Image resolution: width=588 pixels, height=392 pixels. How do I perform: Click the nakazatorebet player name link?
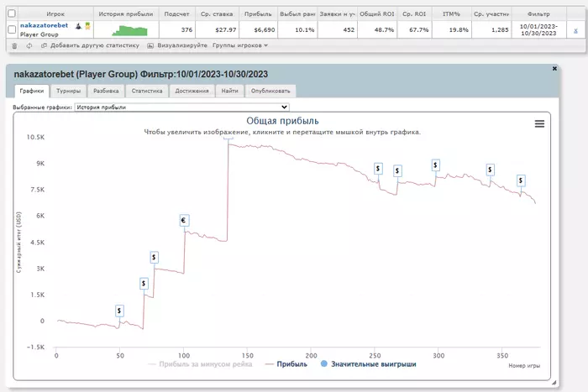pos(45,25)
